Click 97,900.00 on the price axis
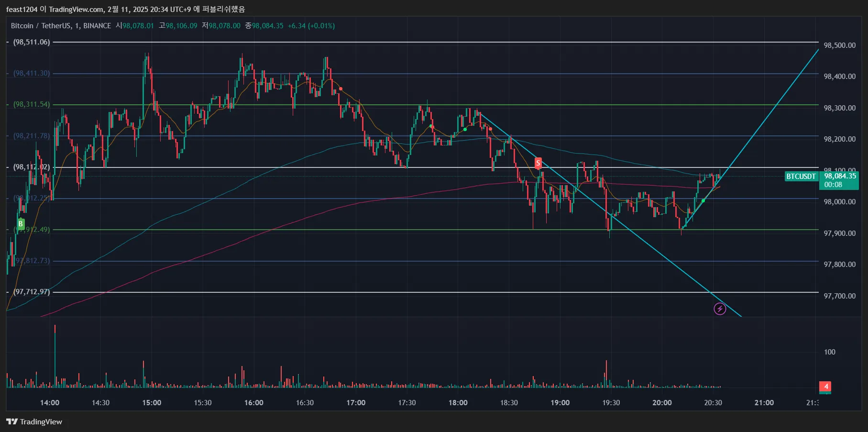This screenshot has width=868, height=432. point(839,233)
